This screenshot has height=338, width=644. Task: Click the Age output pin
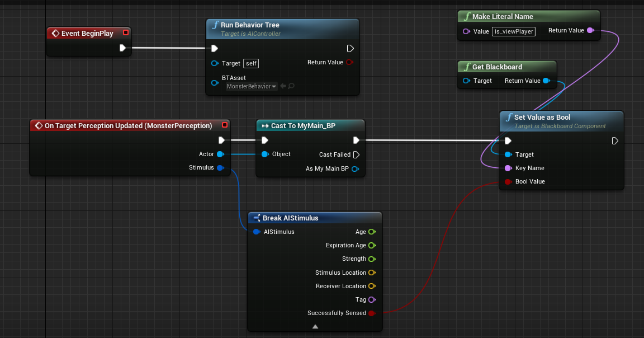[372, 232]
